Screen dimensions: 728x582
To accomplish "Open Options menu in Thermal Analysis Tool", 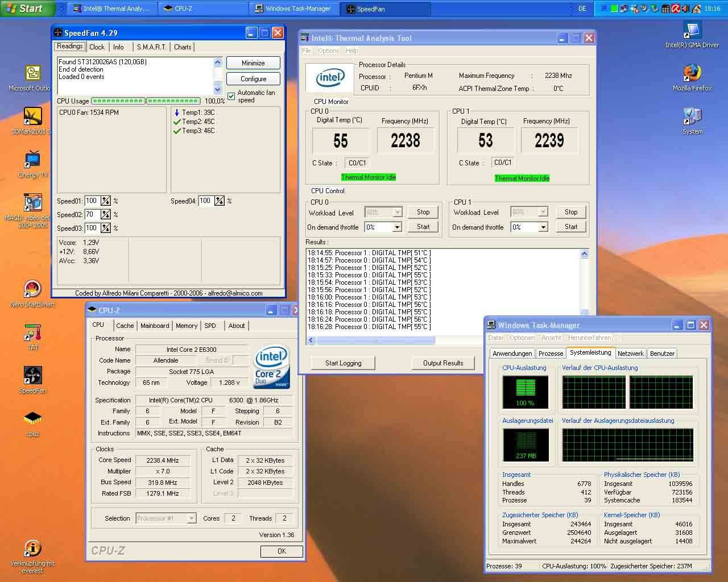I will 328,51.
